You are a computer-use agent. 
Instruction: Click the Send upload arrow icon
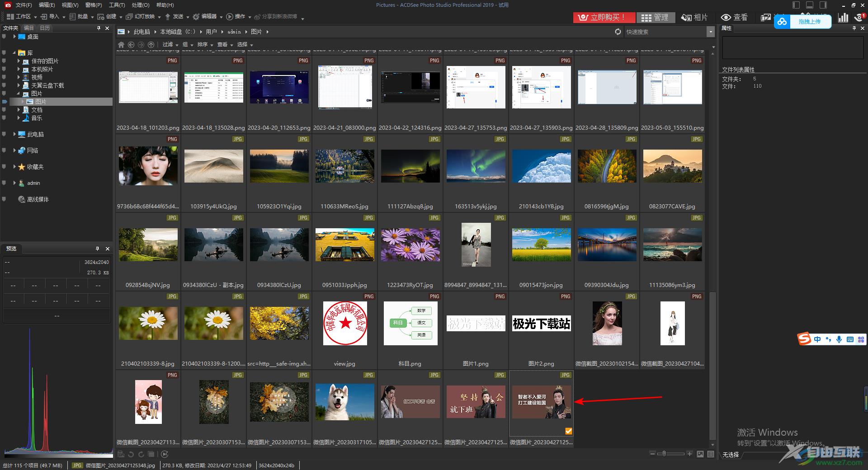(x=168, y=17)
